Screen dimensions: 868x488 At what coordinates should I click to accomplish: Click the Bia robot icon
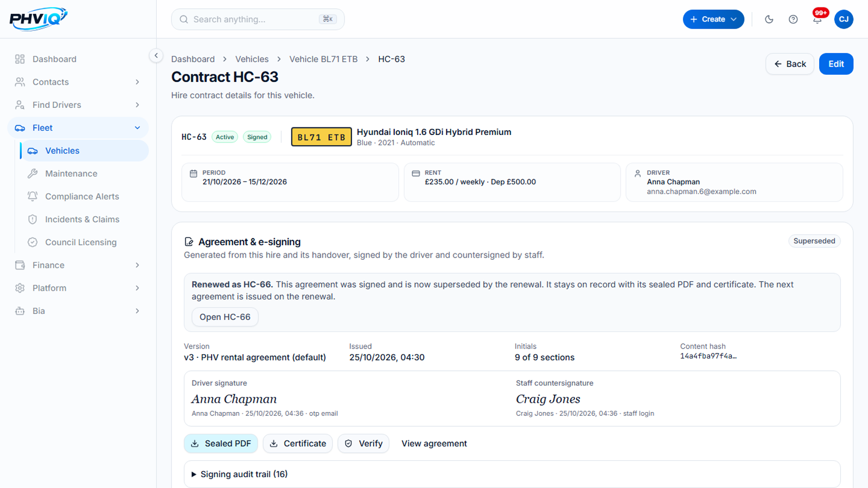tap(20, 311)
